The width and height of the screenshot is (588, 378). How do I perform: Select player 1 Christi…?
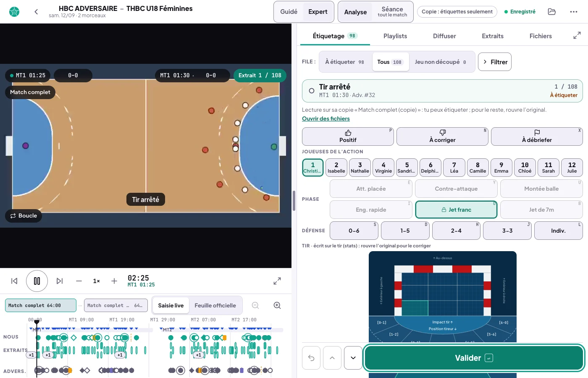coord(313,168)
